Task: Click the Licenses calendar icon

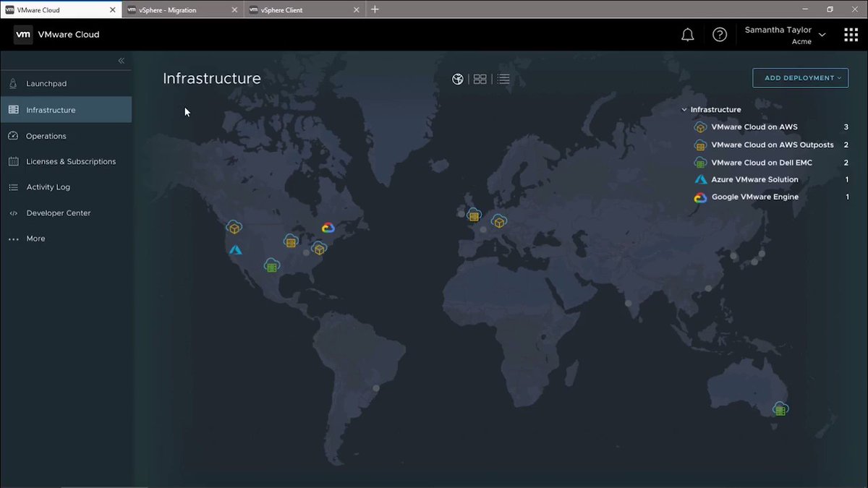Action: (x=13, y=161)
